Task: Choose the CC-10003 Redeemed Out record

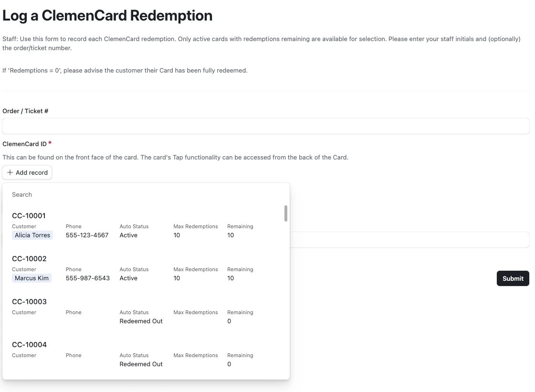Action: point(29,302)
